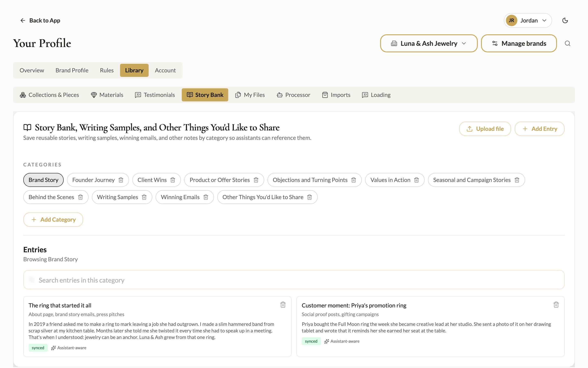
Task: Delete the Priya's promotion ring entry
Action: click(x=556, y=305)
